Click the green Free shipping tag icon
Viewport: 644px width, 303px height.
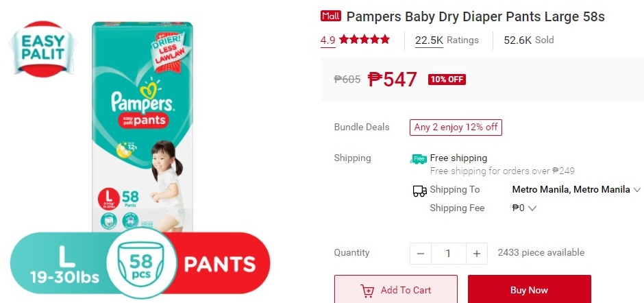pos(419,158)
